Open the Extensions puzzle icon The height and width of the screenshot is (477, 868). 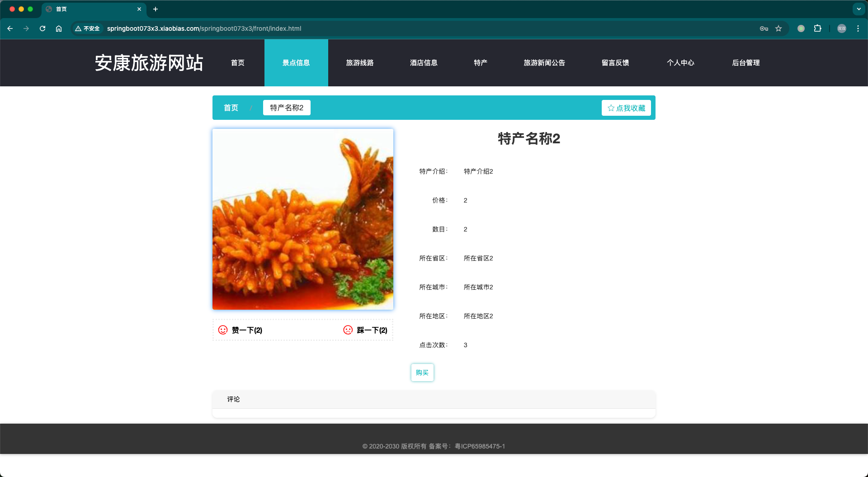[817, 28]
